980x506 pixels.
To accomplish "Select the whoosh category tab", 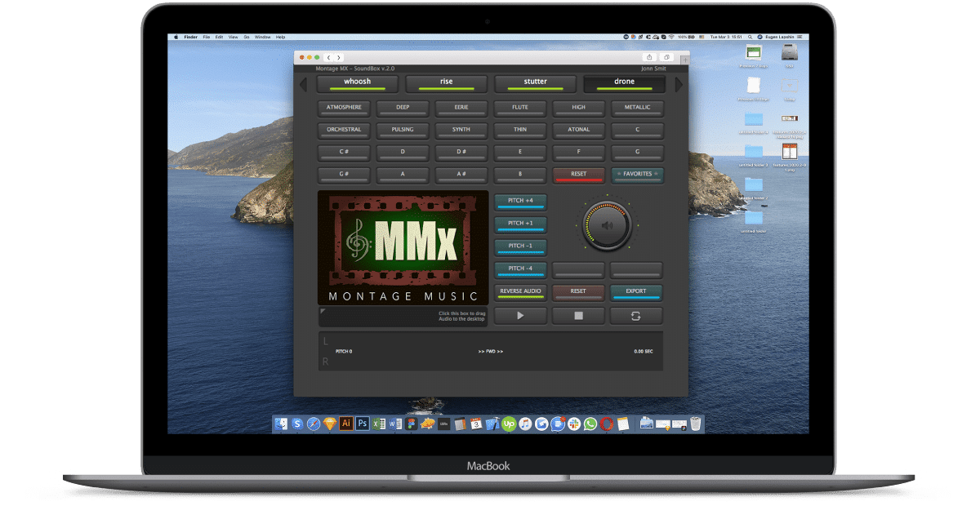I will click(357, 83).
